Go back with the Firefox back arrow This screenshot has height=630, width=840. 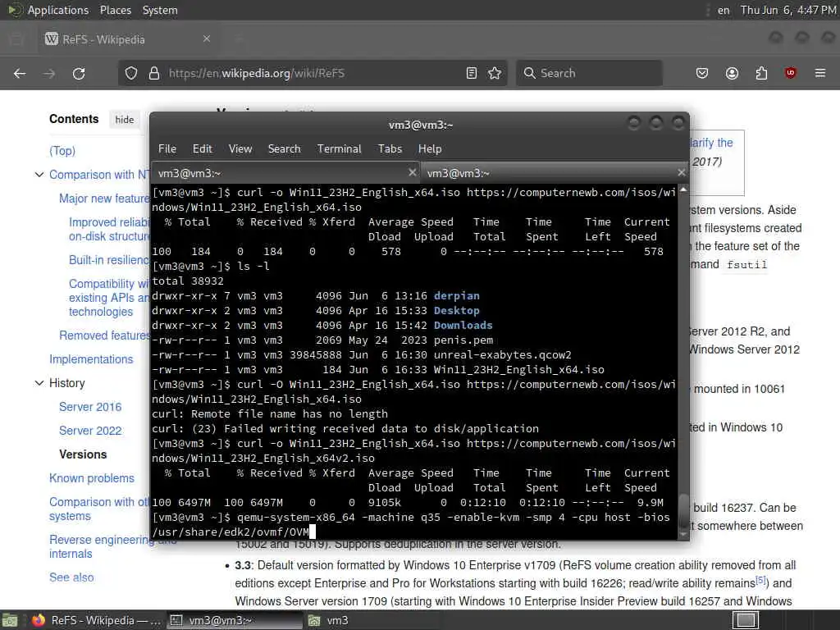[20, 73]
